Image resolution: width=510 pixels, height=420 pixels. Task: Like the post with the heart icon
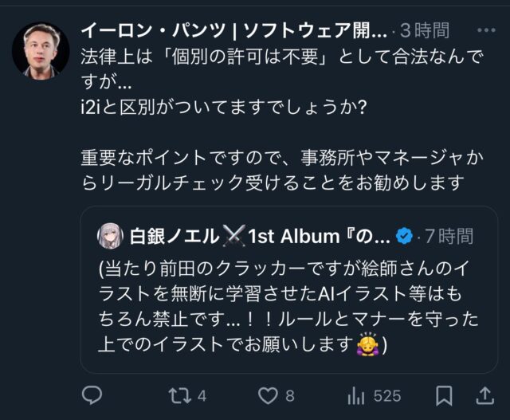pyautogui.click(x=268, y=396)
